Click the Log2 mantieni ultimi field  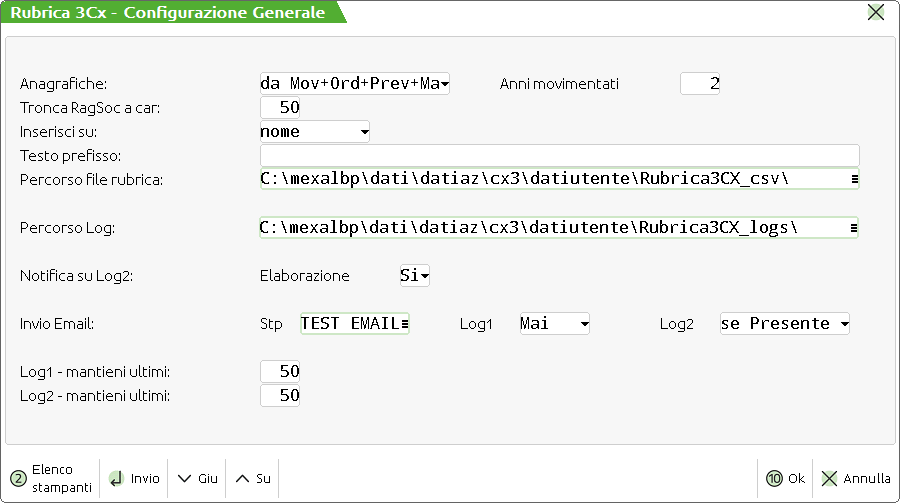[x=280, y=396]
